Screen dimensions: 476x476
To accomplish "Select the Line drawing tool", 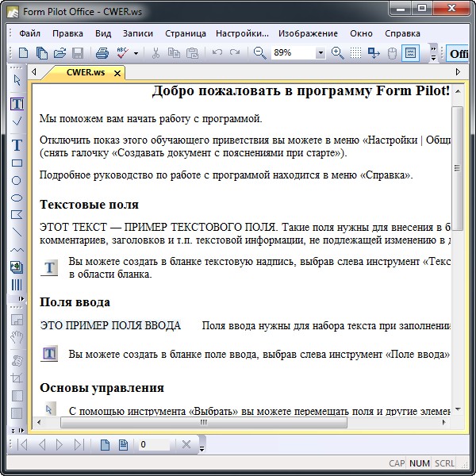I will pyautogui.click(x=17, y=232).
